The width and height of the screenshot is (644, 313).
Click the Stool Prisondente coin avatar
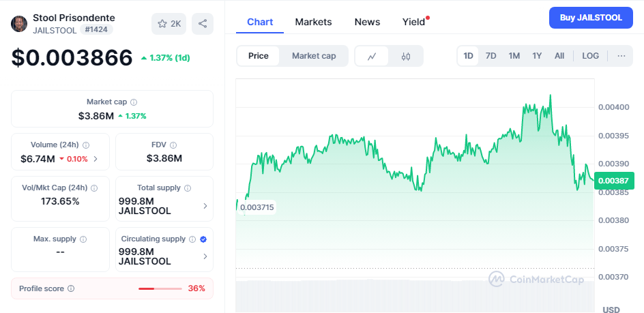click(x=19, y=24)
